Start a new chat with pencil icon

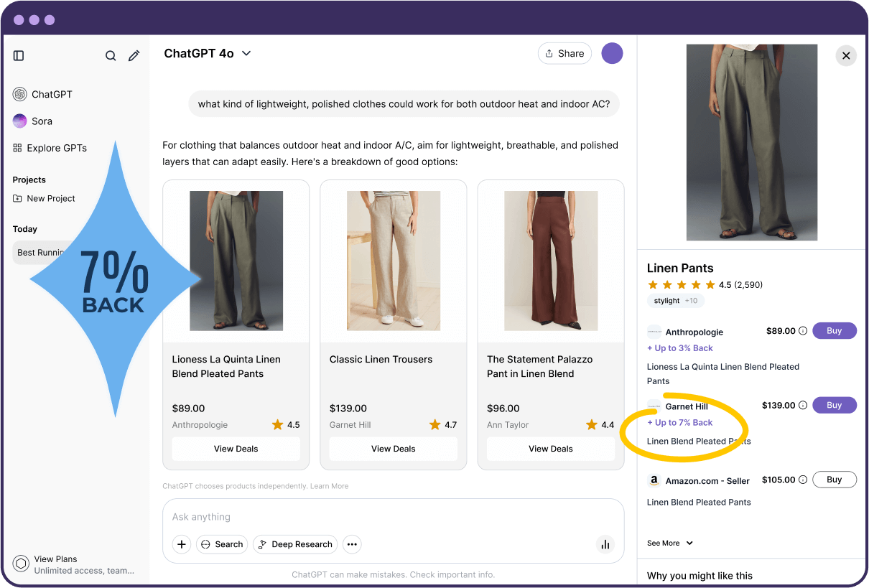(x=134, y=55)
